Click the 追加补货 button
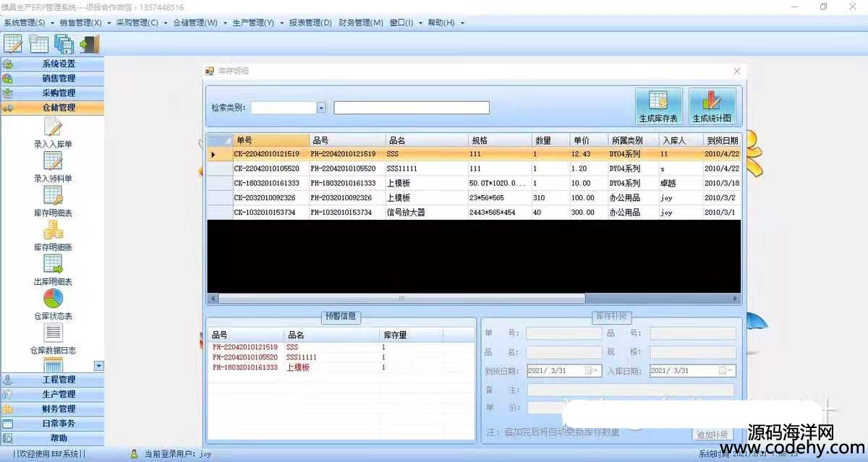The height and width of the screenshot is (462, 868). click(x=712, y=435)
